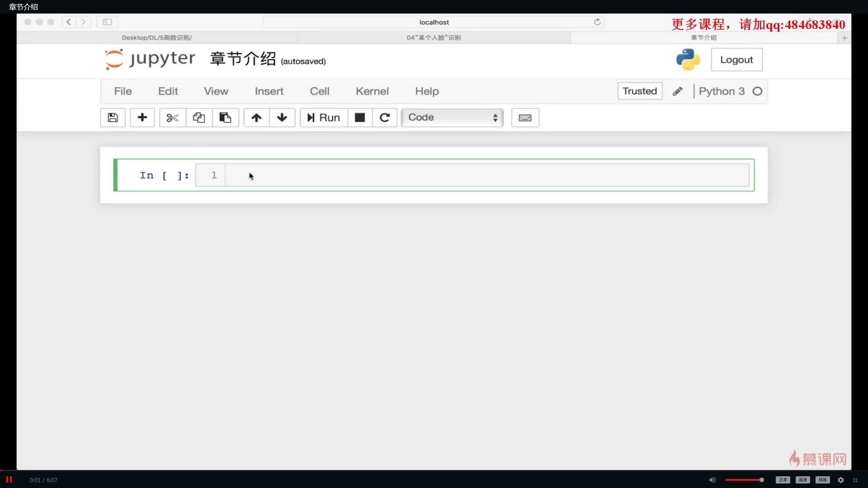Expand the Cell menu
The image size is (868, 488).
pyautogui.click(x=320, y=91)
